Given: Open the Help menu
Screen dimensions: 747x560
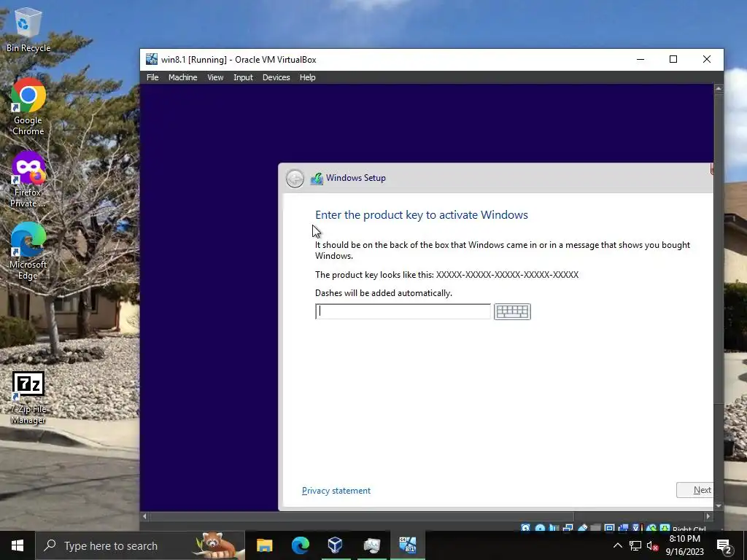Looking at the screenshot, I should click(x=307, y=77).
